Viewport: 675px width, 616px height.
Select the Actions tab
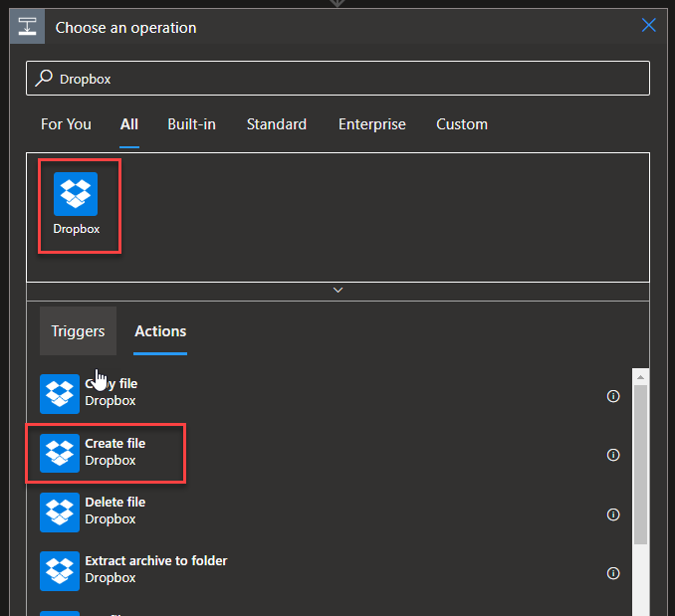[x=160, y=331]
